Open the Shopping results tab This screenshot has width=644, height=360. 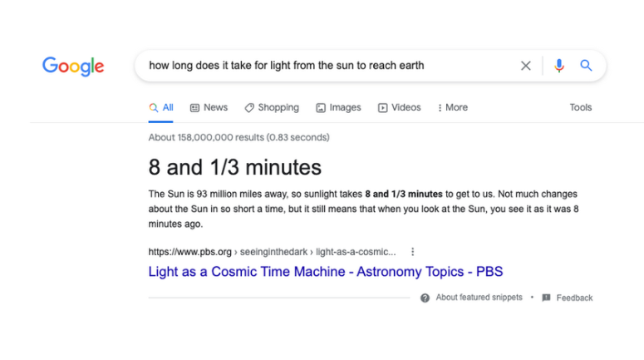(x=272, y=107)
